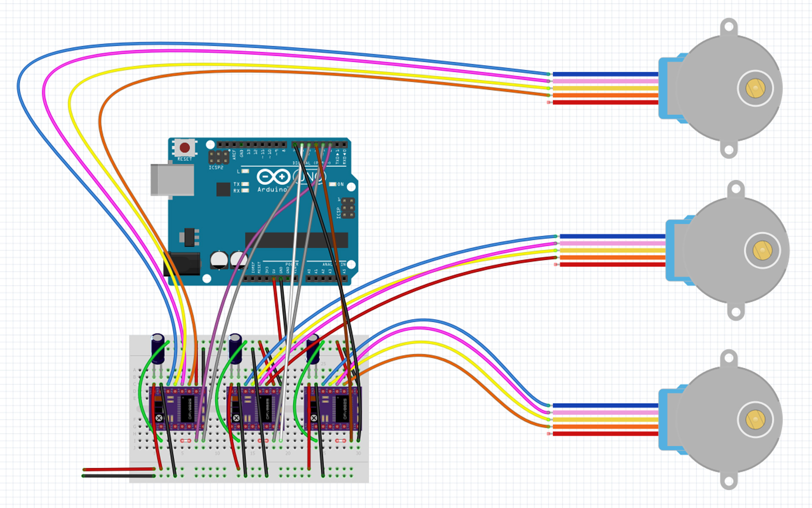Click the Arduino ON power LED
The height and width of the screenshot is (508, 812).
(x=333, y=184)
